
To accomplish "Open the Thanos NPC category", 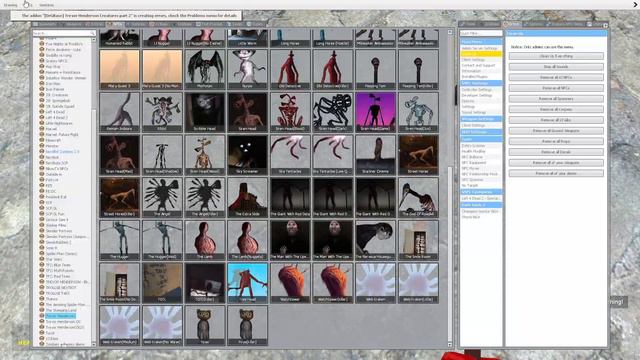I will point(51,299).
